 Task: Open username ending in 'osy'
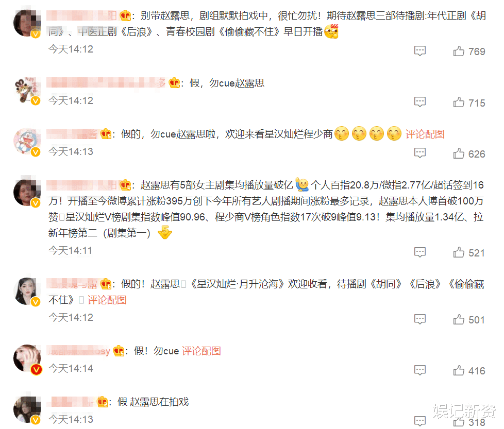(x=79, y=351)
